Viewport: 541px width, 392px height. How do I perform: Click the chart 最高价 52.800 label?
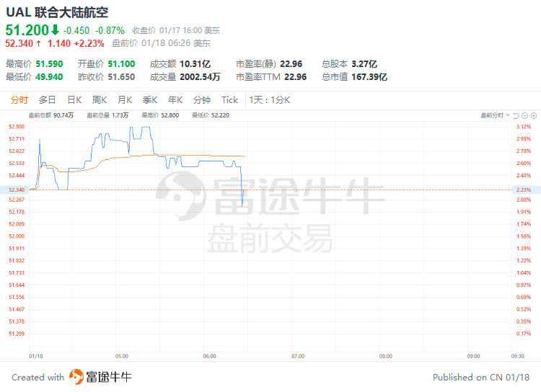160,115
